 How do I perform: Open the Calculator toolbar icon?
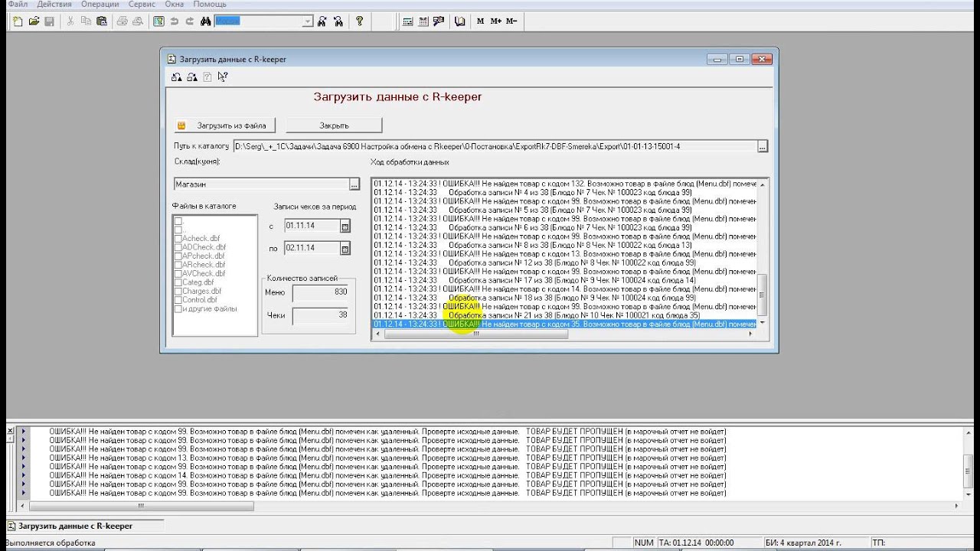click(x=407, y=21)
